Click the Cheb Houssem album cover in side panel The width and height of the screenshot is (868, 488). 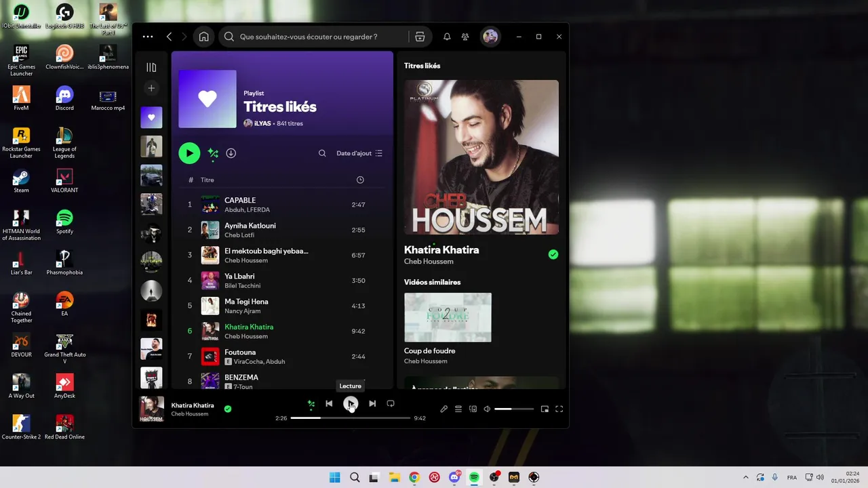click(481, 157)
